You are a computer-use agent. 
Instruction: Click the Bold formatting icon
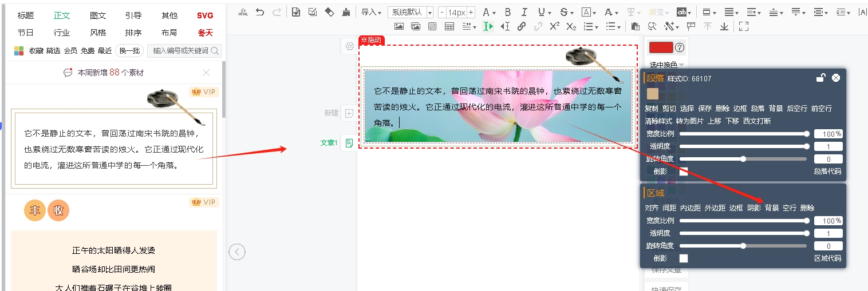click(507, 12)
